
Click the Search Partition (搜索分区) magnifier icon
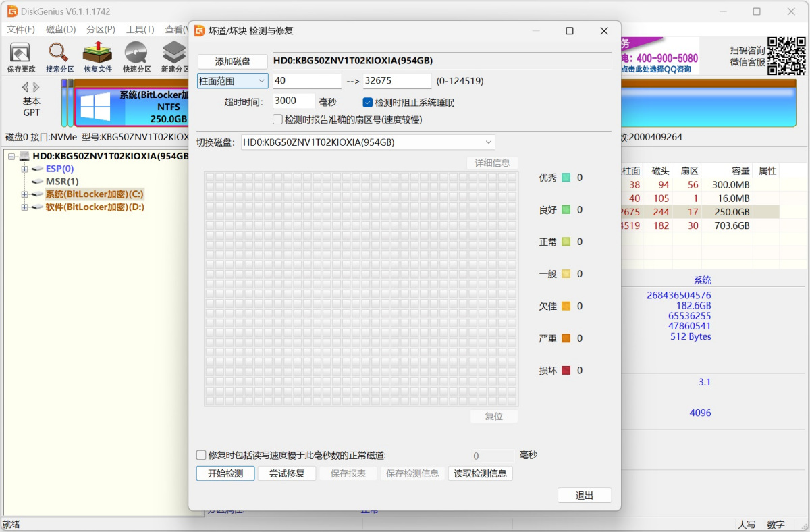point(59,53)
